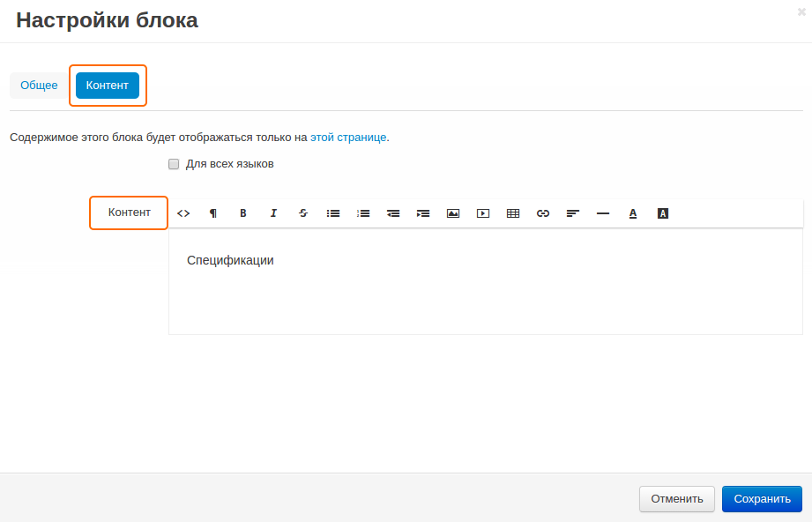The height and width of the screenshot is (522, 812).
Task: Toggle italic formatting
Action: click(x=272, y=213)
